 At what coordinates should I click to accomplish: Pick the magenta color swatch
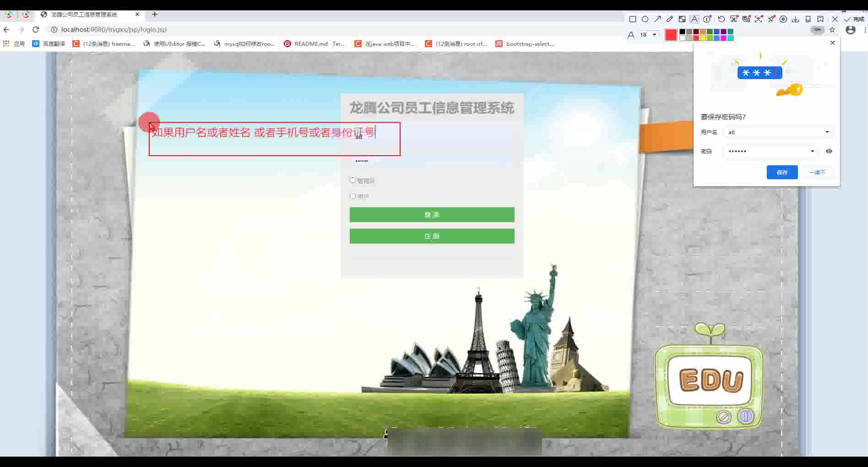click(723, 38)
